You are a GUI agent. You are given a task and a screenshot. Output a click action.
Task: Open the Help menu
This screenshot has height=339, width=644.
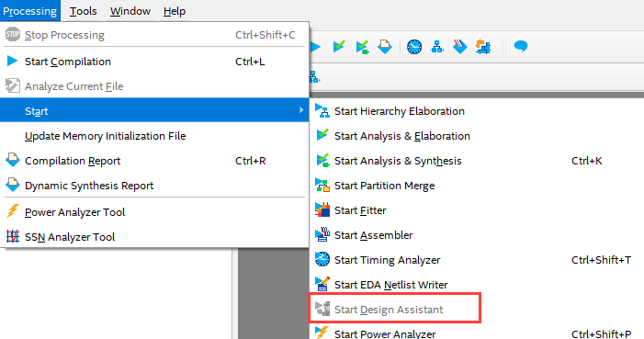175,11
